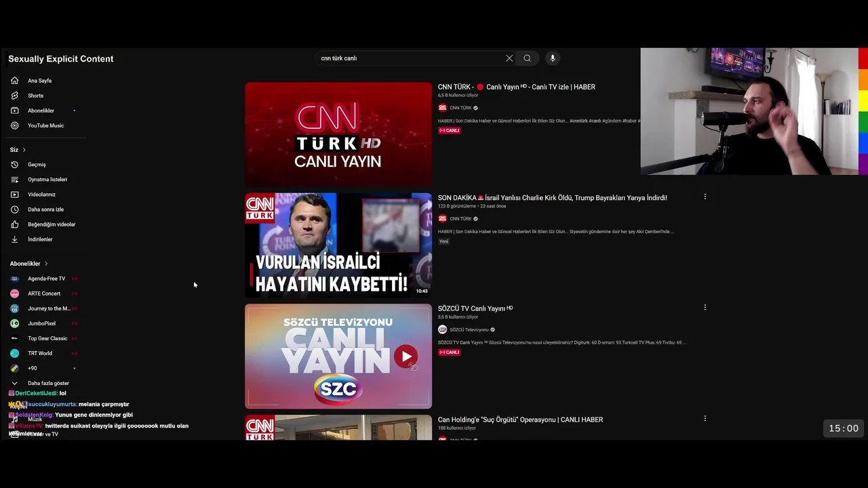This screenshot has height=488, width=868.
Task: Open Geçmiş history icon
Action: (14, 165)
